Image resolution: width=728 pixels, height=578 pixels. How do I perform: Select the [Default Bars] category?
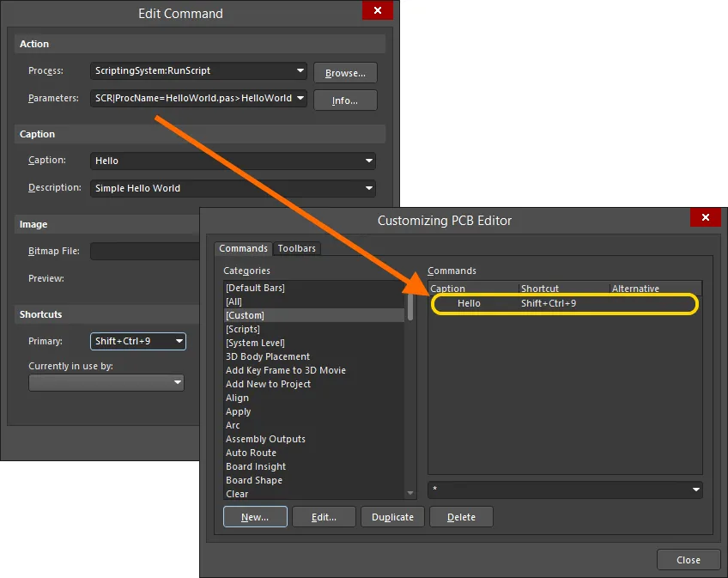pos(314,288)
